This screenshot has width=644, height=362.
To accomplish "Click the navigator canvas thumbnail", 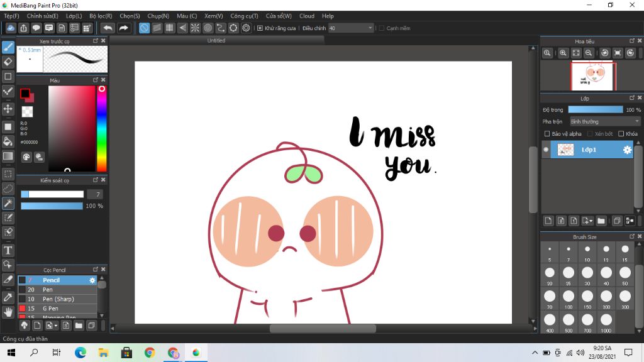I will click(x=594, y=75).
